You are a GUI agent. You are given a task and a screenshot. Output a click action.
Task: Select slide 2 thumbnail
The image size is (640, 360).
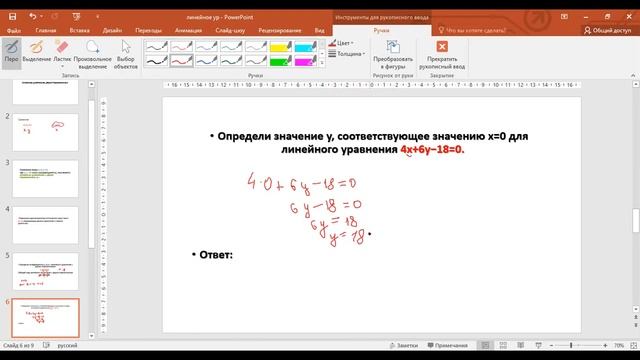[45, 133]
